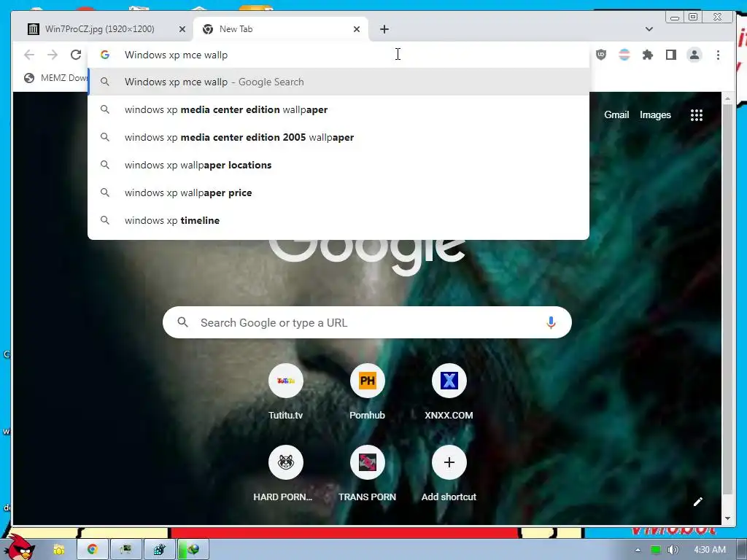Start voice search with the microphone icon
The image size is (747, 560).
click(x=551, y=322)
